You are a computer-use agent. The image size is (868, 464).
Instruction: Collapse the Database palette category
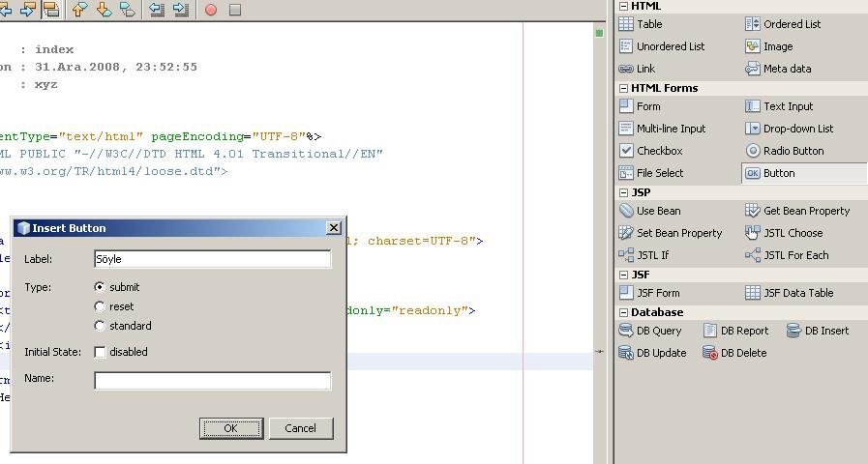click(624, 312)
